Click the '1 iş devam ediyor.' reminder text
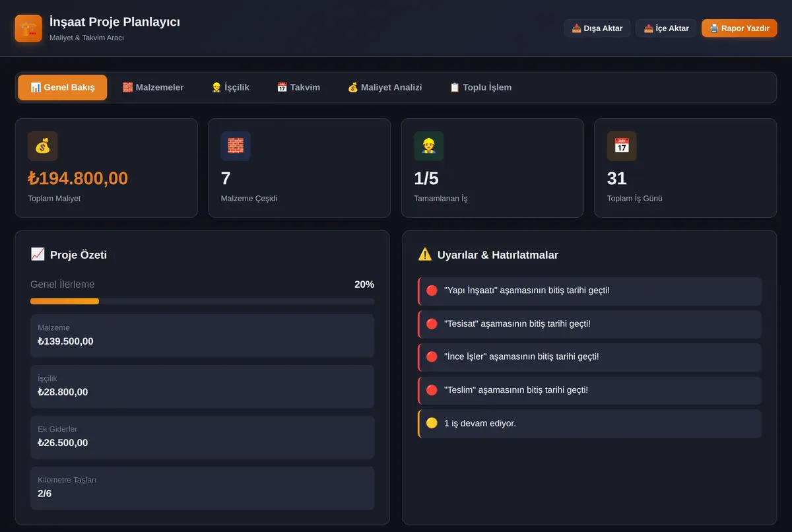792x532 pixels. [x=480, y=423]
